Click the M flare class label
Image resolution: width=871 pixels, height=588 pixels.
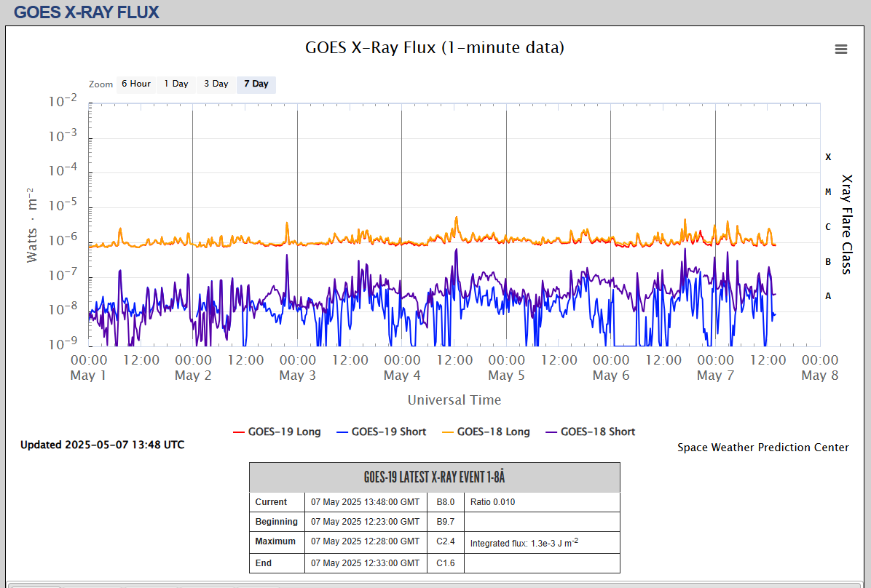click(x=828, y=192)
